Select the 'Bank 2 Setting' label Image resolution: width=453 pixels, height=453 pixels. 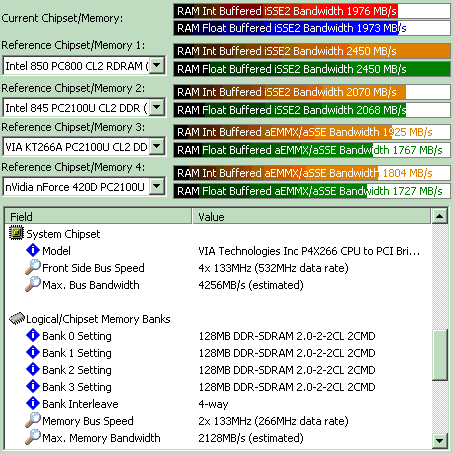[77, 370]
